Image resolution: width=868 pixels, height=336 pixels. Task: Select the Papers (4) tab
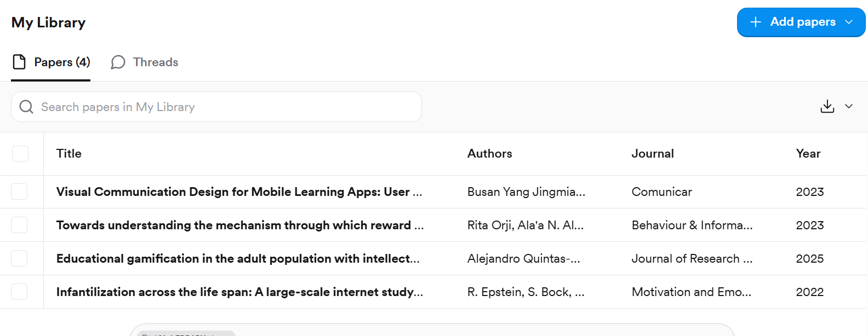coord(51,62)
